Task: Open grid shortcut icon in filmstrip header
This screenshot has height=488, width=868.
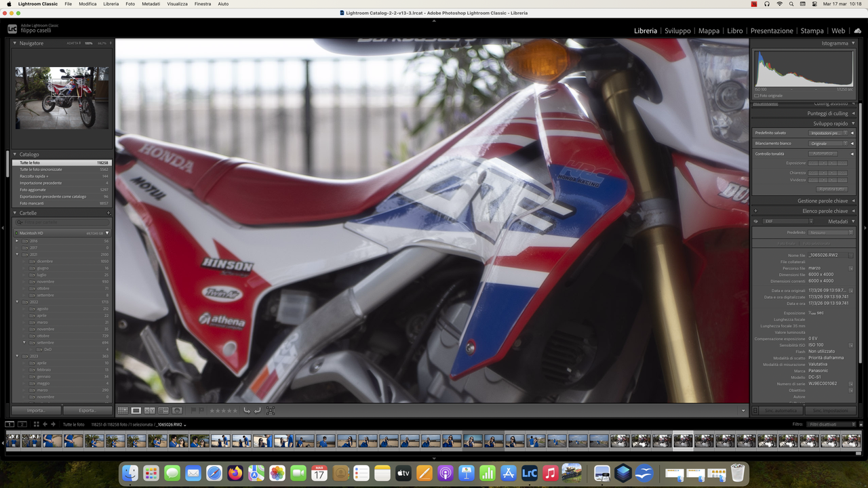Action: click(x=36, y=424)
